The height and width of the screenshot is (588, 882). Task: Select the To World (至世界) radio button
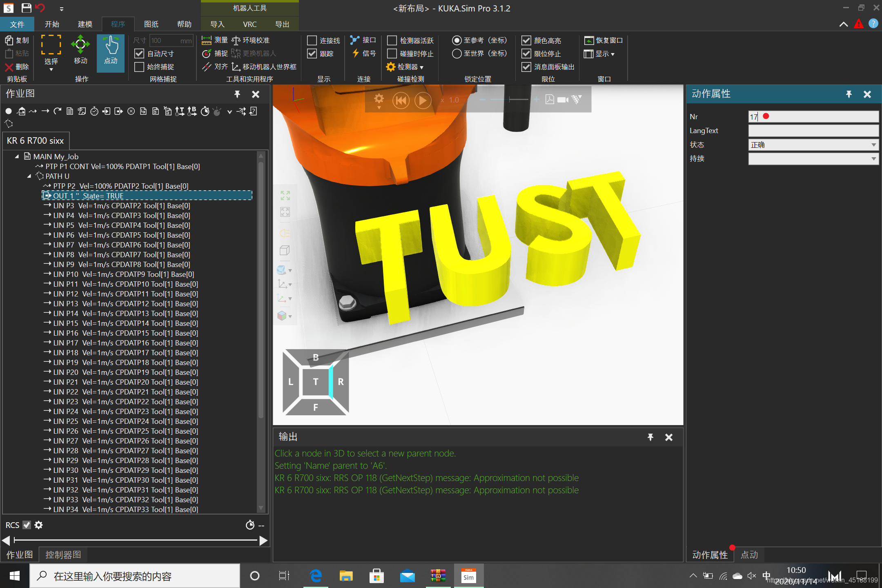click(x=457, y=53)
